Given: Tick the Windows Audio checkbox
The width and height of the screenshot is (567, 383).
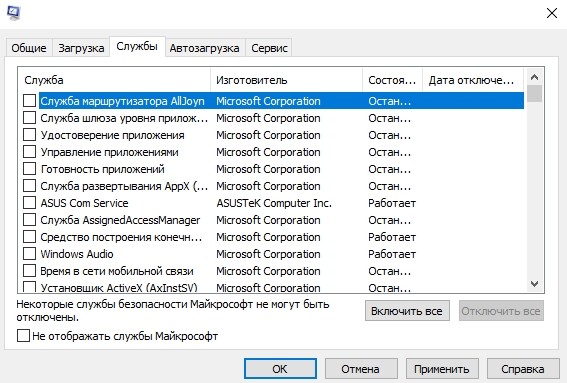Looking at the screenshot, I should click(29, 254).
